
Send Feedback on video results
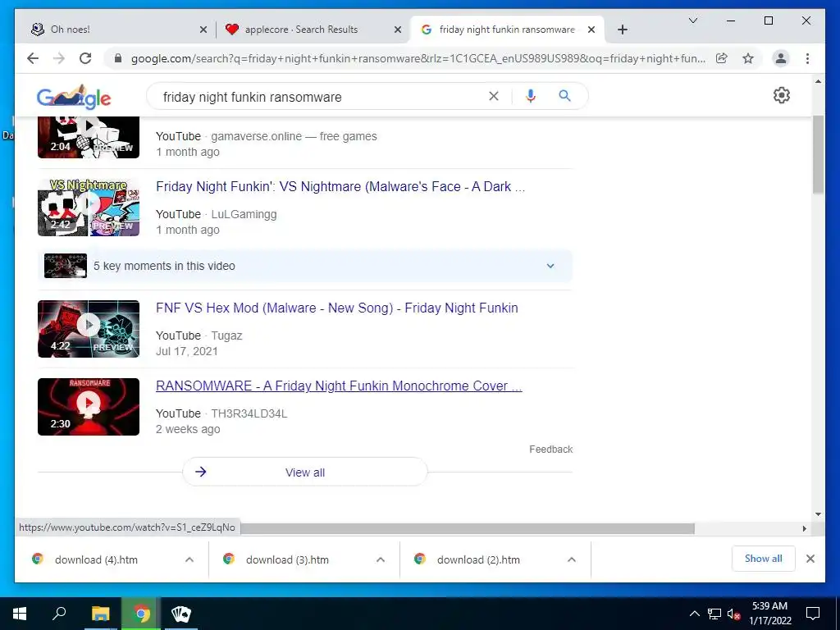[x=550, y=450]
